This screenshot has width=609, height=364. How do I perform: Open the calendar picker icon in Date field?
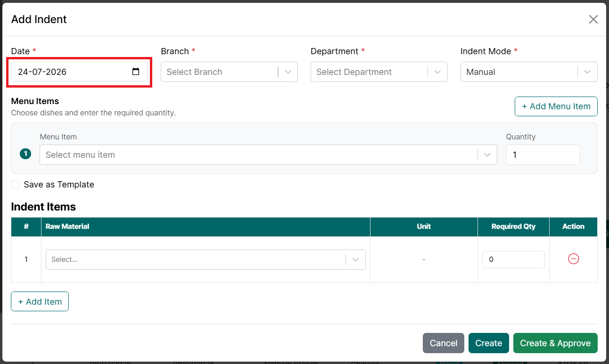pos(136,72)
